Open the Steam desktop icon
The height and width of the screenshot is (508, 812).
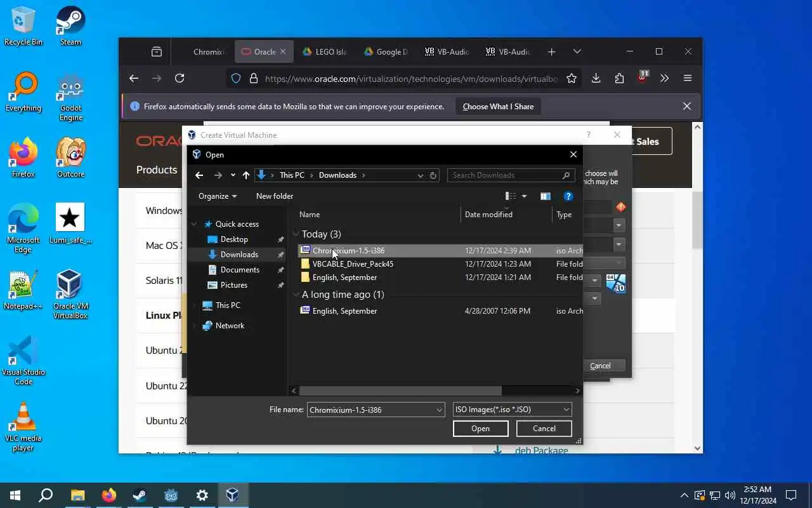70,25
